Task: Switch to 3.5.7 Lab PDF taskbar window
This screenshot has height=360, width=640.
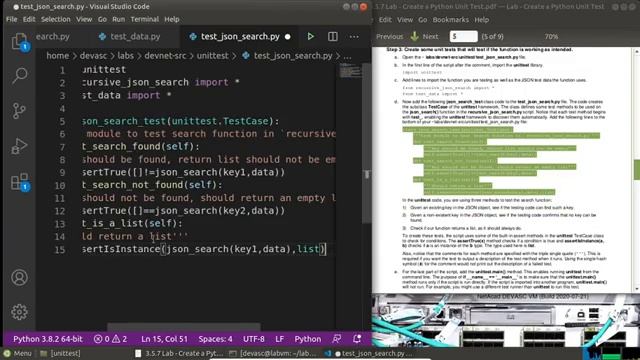Action: (x=180, y=353)
